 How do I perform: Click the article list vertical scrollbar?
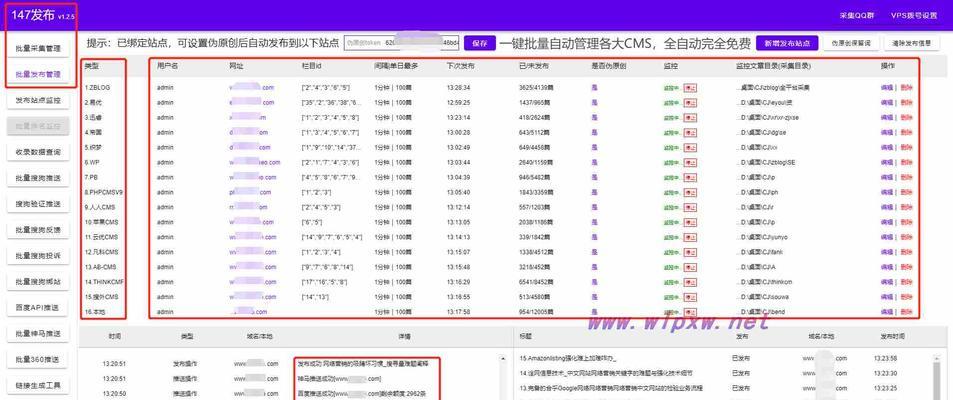pos(936,377)
